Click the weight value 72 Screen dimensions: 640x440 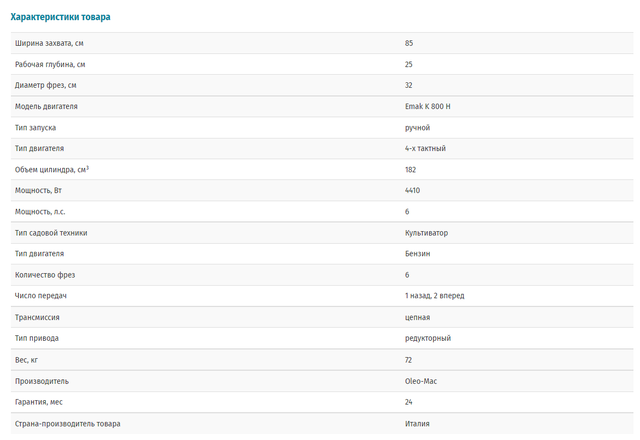409,359
